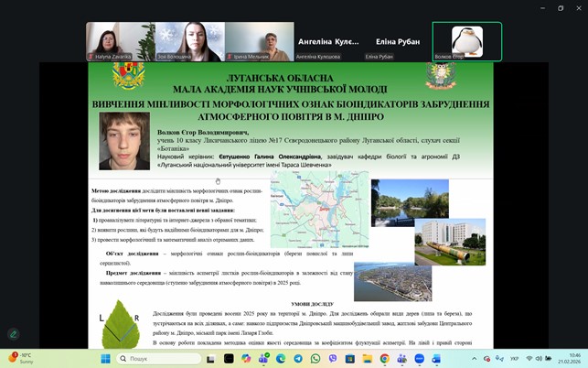Click muted mic icon on Ірина Мельник tile
The image size is (588, 368).
pyautogui.click(x=230, y=57)
